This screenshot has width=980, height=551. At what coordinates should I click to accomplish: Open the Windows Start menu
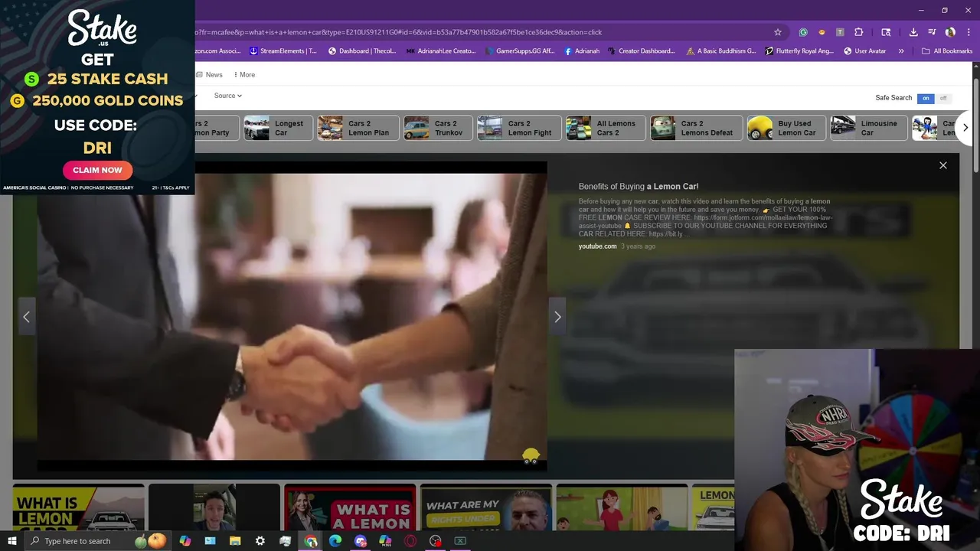[x=12, y=541]
